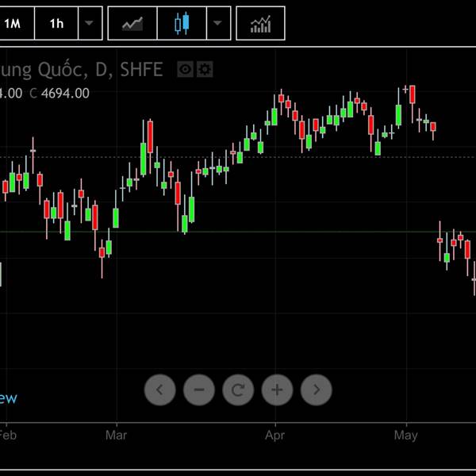Zoom out with the minus button

[199, 390]
